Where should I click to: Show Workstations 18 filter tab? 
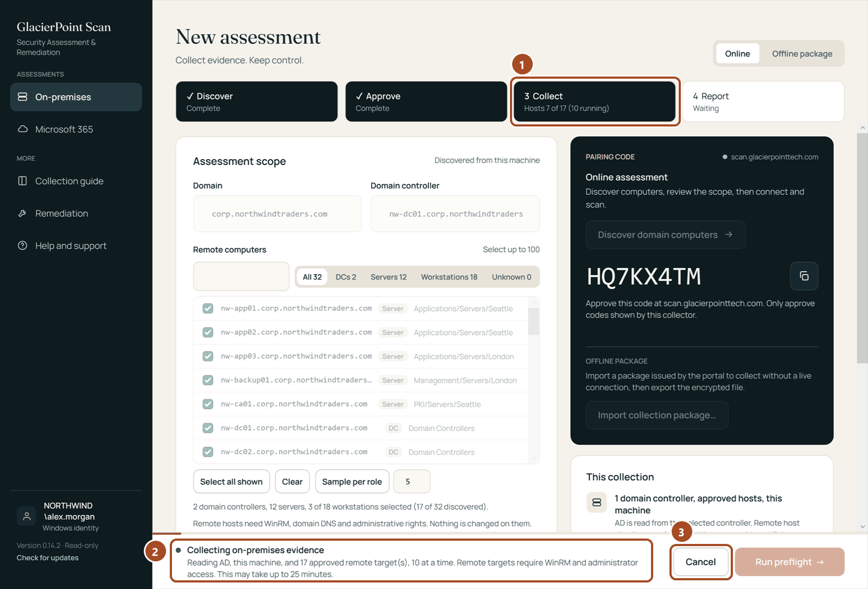[x=449, y=277]
